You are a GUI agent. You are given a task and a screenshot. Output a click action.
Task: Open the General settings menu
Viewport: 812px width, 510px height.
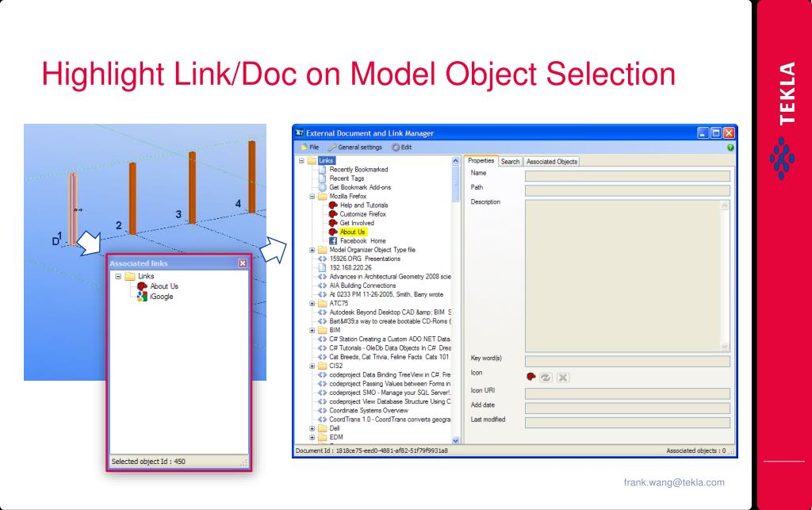(x=355, y=147)
